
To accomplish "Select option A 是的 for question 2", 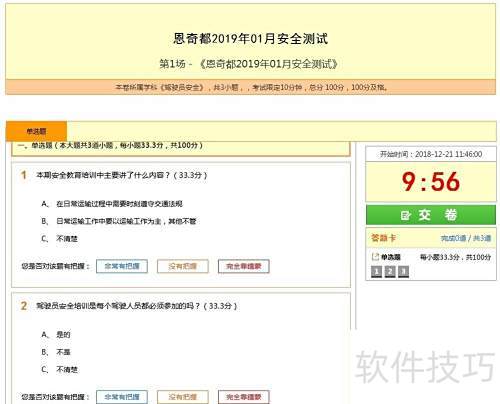I will [x=56, y=334].
